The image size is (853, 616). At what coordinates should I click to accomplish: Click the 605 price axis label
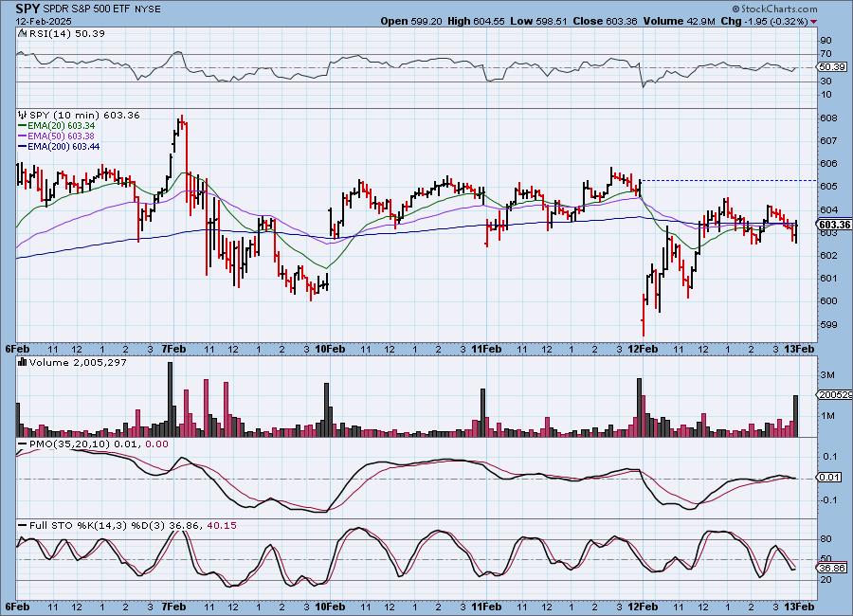click(828, 186)
